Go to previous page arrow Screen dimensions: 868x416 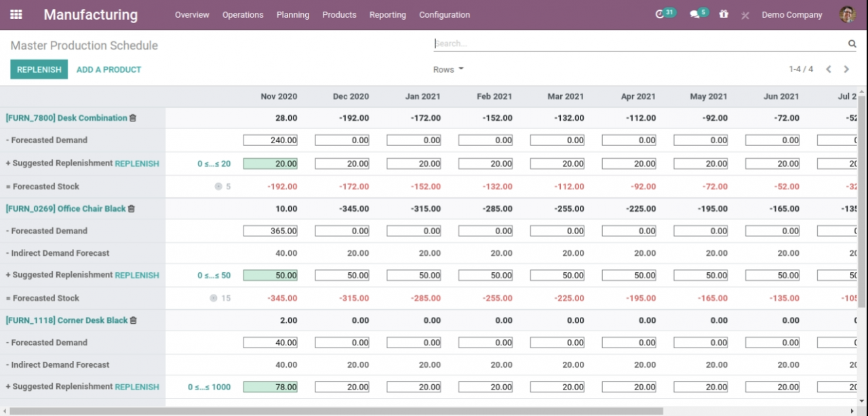point(829,69)
